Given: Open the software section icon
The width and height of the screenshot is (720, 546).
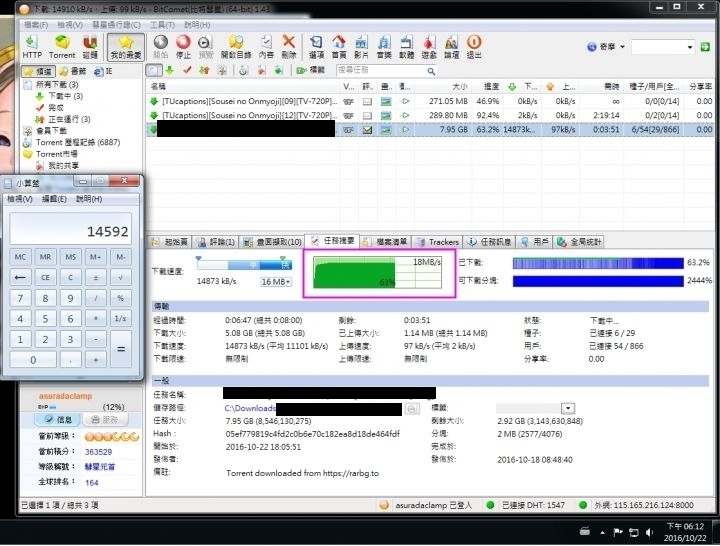Looking at the screenshot, I should tap(406, 47).
